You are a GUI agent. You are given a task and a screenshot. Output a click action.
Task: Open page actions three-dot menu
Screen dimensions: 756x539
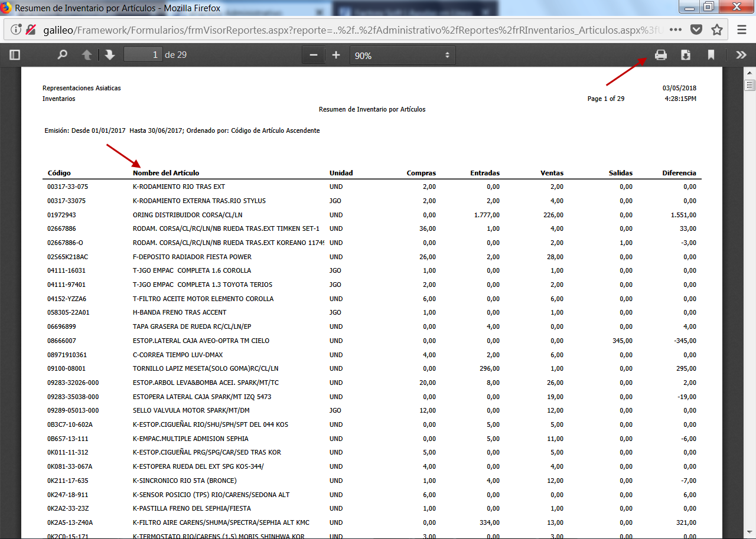click(x=676, y=30)
